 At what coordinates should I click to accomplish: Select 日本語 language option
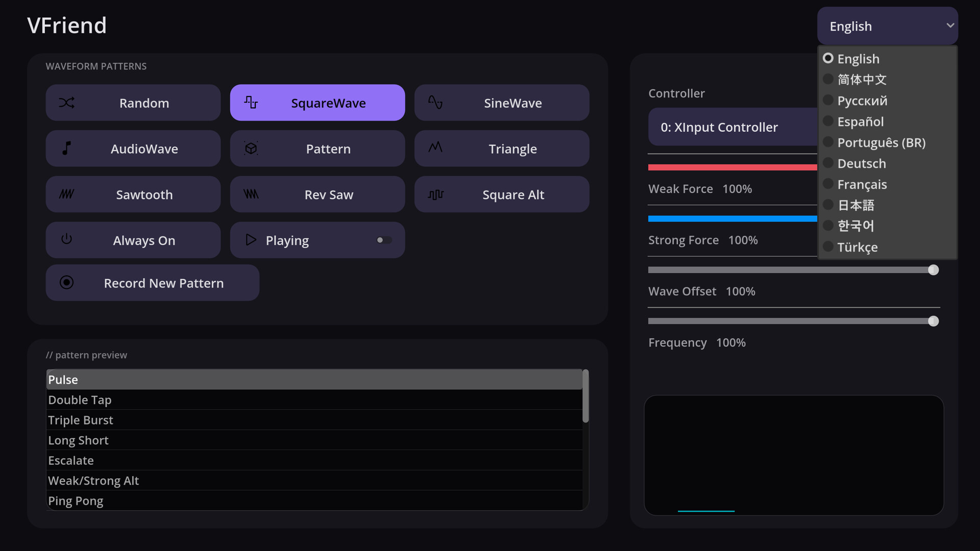887,205
